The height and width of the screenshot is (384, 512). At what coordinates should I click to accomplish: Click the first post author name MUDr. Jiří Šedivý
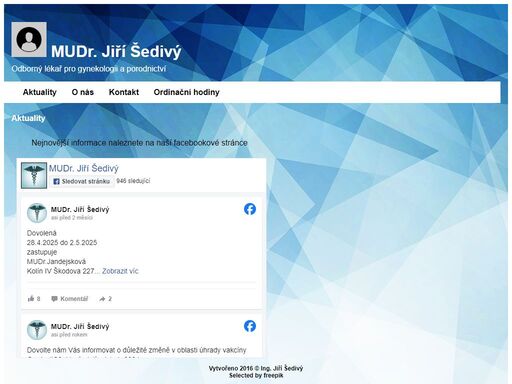pyautogui.click(x=80, y=209)
